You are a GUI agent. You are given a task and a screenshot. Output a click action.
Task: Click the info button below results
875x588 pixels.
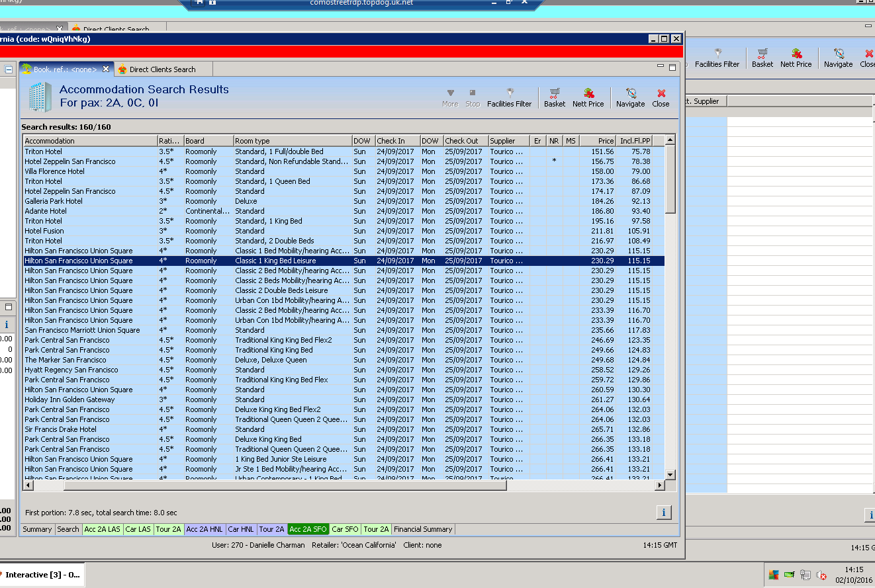tap(663, 513)
